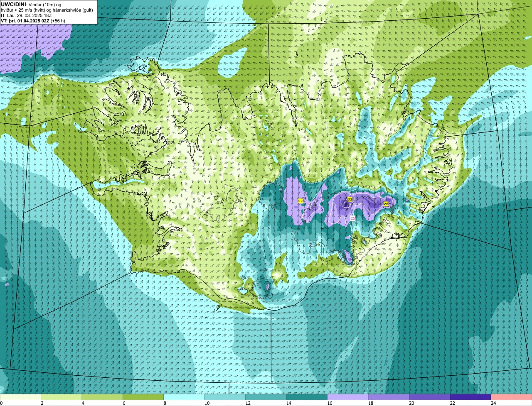Click the pale yellow 0–2 m/s legend swatch
Screen dimensions: 532x406
[x=21, y=397]
